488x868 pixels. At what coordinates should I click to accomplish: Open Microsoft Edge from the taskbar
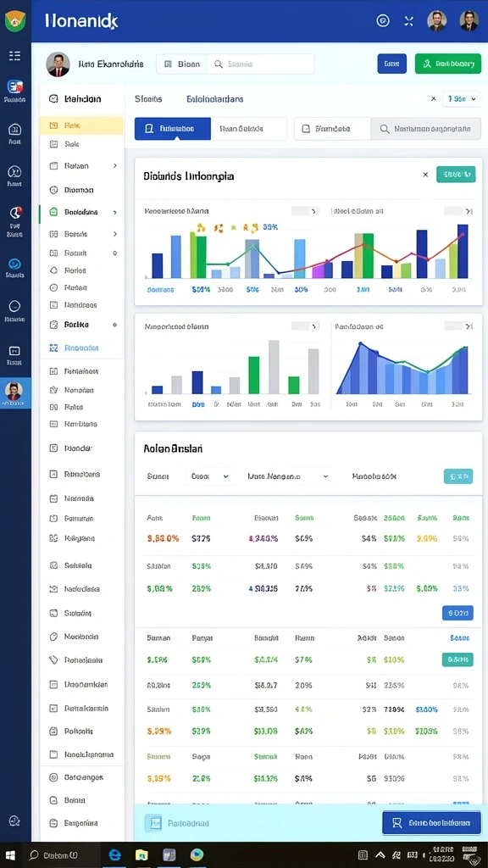coord(115,854)
